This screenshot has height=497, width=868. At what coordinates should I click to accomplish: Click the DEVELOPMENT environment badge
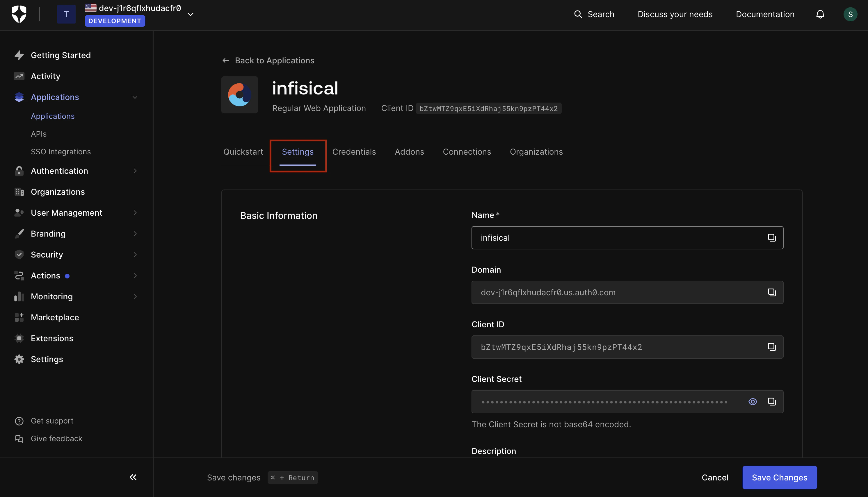coord(115,21)
